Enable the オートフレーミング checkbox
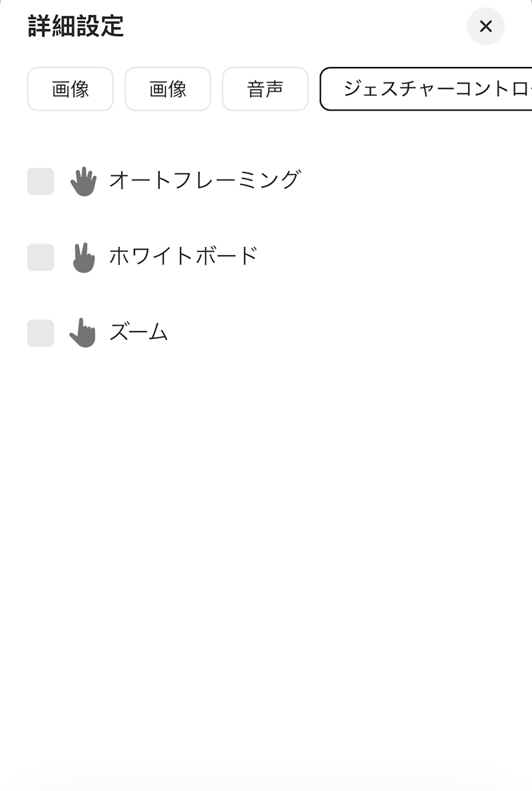The image size is (532, 791). click(x=40, y=182)
